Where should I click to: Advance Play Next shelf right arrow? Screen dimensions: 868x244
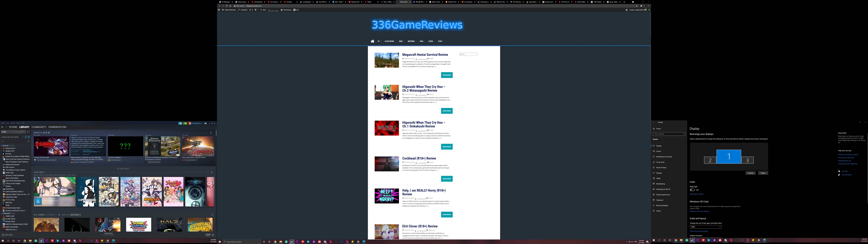212,173
